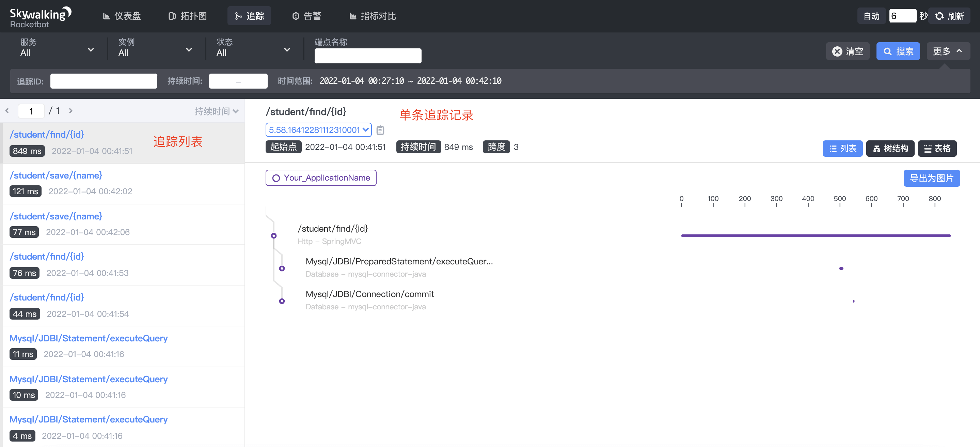Switch to the Topology (拓扑图) tab
This screenshot has width=980, height=447.
(x=188, y=16)
